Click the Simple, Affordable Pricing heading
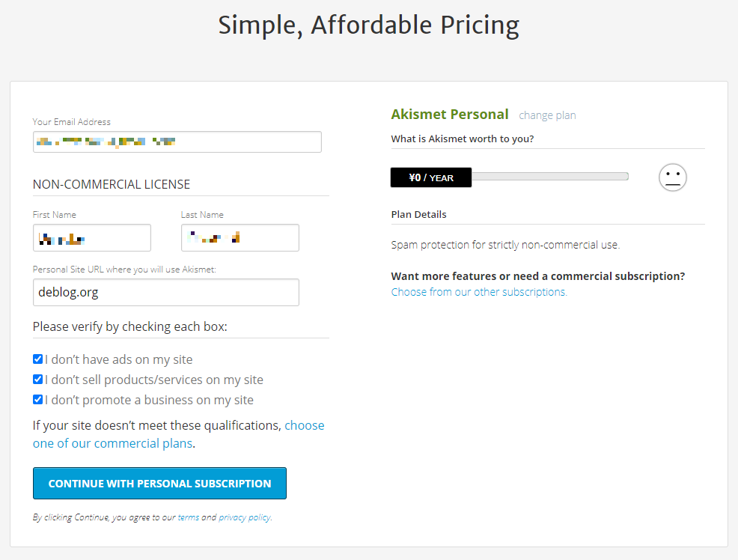Image resolution: width=738 pixels, height=560 pixels. click(368, 25)
